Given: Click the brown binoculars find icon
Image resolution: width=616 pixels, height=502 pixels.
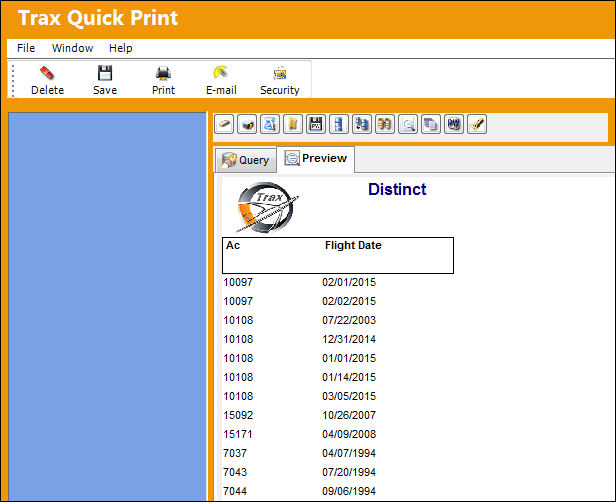Looking at the screenshot, I should [x=385, y=125].
